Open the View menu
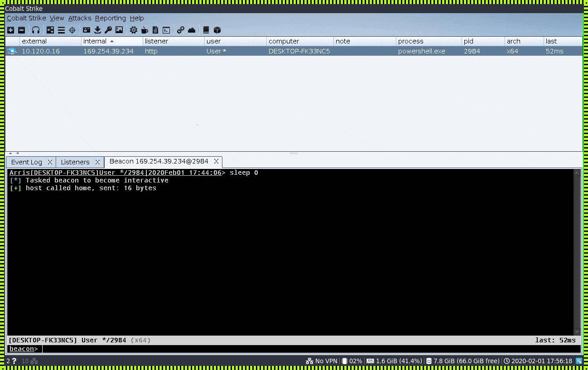The height and width of the screenshot is (370, 588). [57, 18]
